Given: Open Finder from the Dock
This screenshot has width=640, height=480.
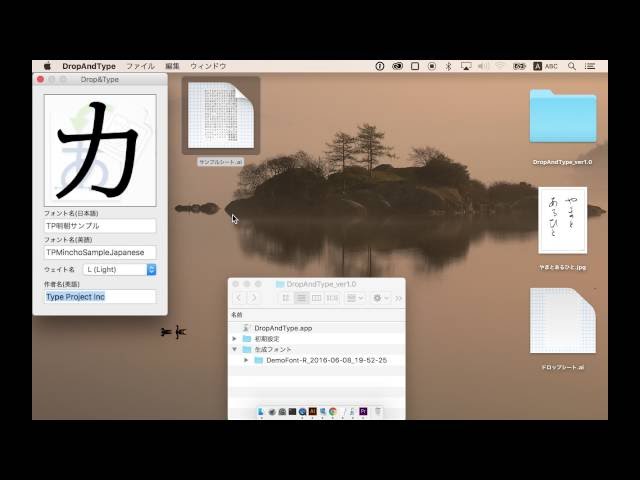Looking at the screenshot, I should pos(261,411).
